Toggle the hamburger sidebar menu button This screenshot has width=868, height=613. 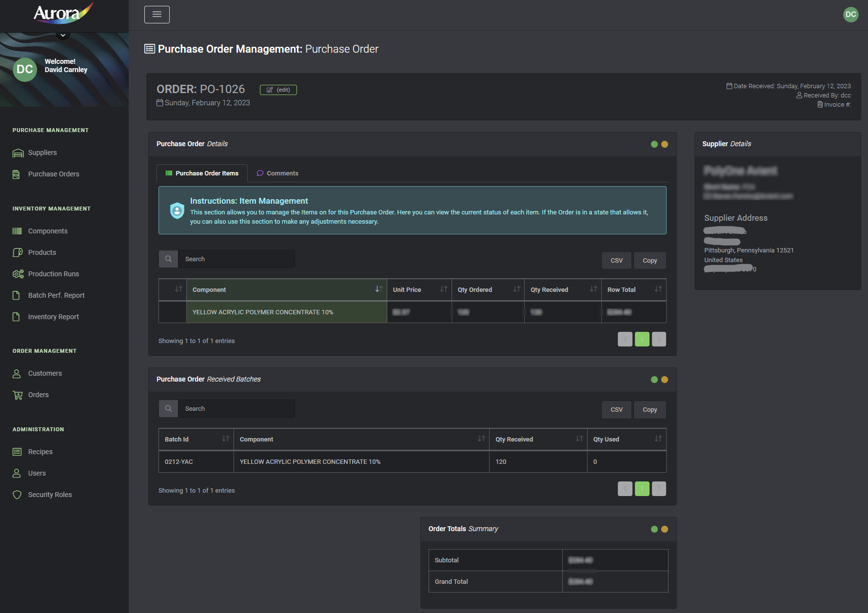click(157, 15)
